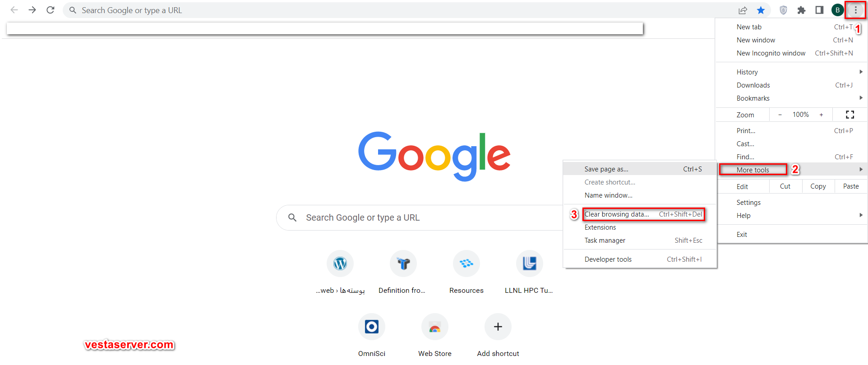The width and height of the screenshot is (868, 365).
Task: Enter fullscreen via Zoom row icon
Action: [x=850, y=115]
